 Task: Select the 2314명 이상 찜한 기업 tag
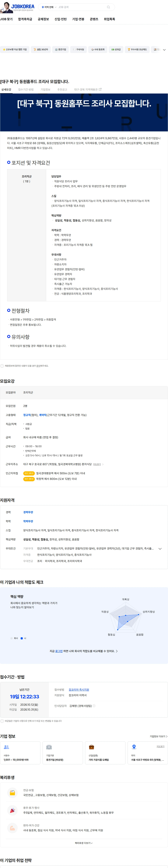pyautogui.click(x=15, y=50)
